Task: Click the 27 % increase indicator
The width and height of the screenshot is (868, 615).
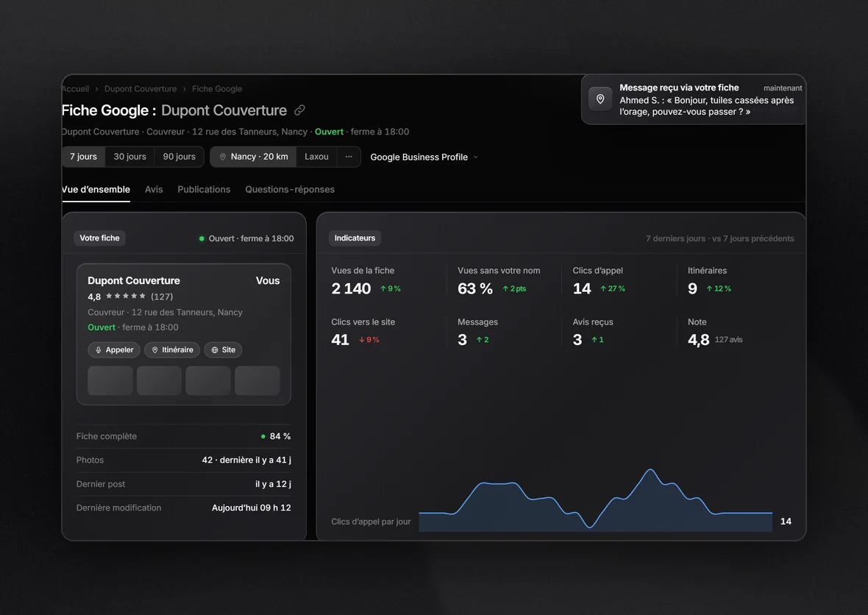Action: (x=613, y=288)
